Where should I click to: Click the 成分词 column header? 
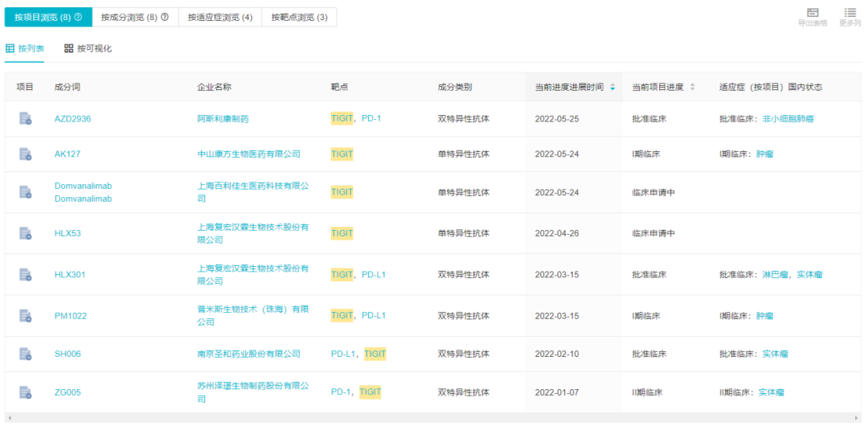coord(68,88)
